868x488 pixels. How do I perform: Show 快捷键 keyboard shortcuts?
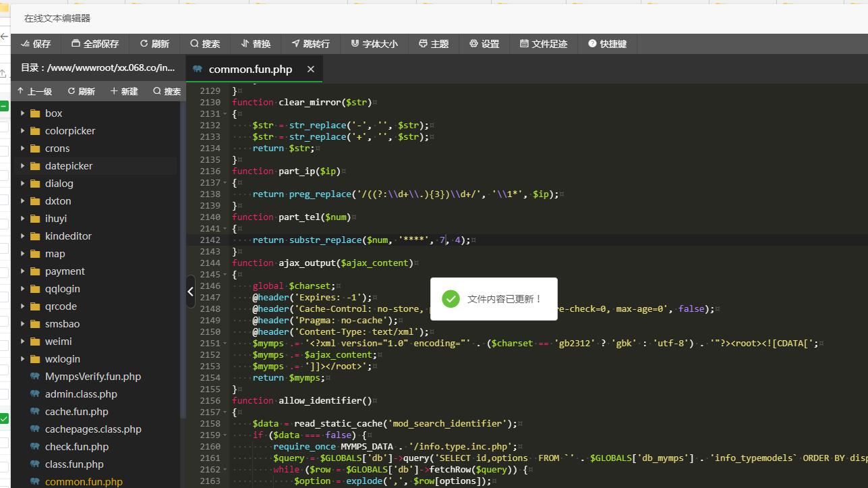coord(607,44)
